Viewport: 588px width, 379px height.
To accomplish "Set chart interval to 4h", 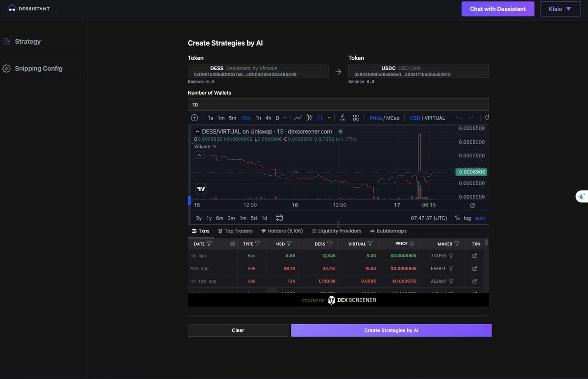I will point(268,118).
